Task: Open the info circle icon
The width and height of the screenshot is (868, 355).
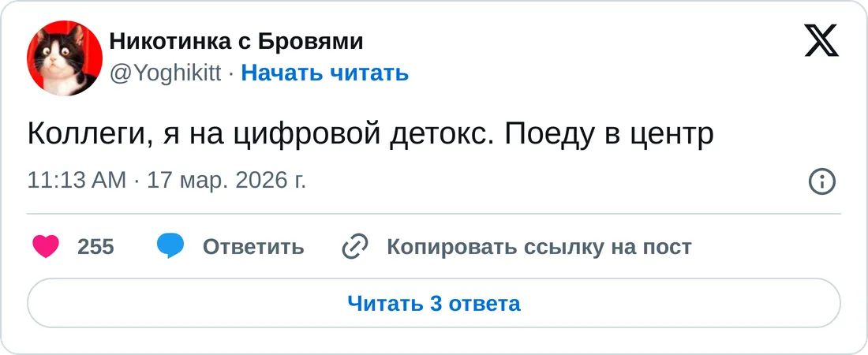Action: click(822, 181)
